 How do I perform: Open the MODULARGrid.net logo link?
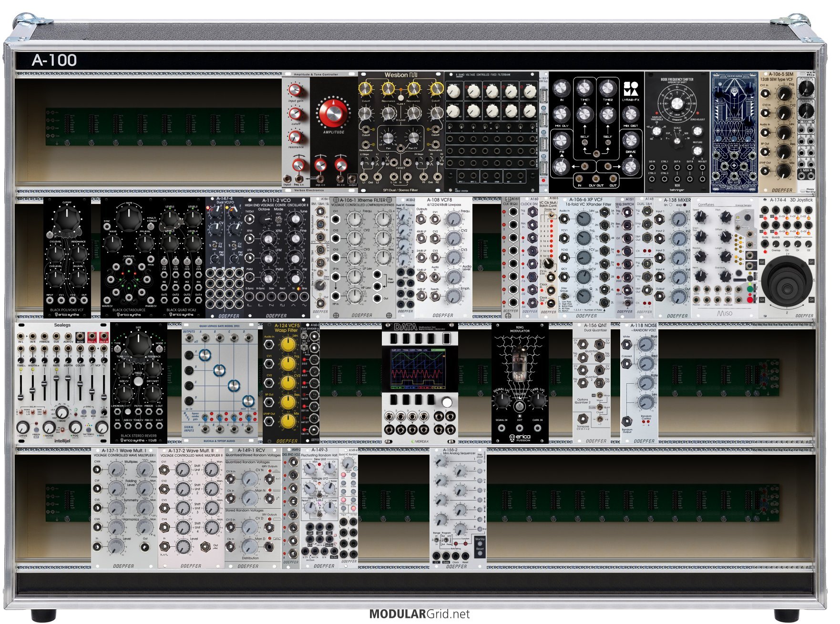pyautogui.click(x=420, y=614)
